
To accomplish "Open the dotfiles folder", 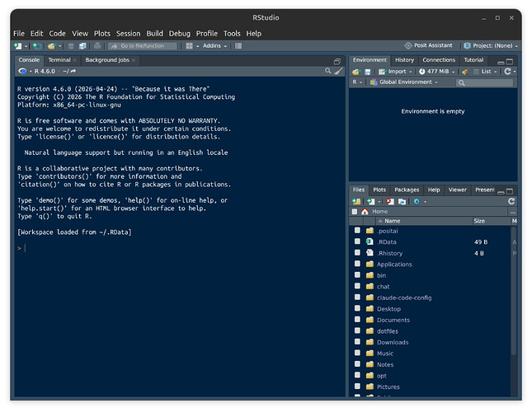I will [387, 331].
